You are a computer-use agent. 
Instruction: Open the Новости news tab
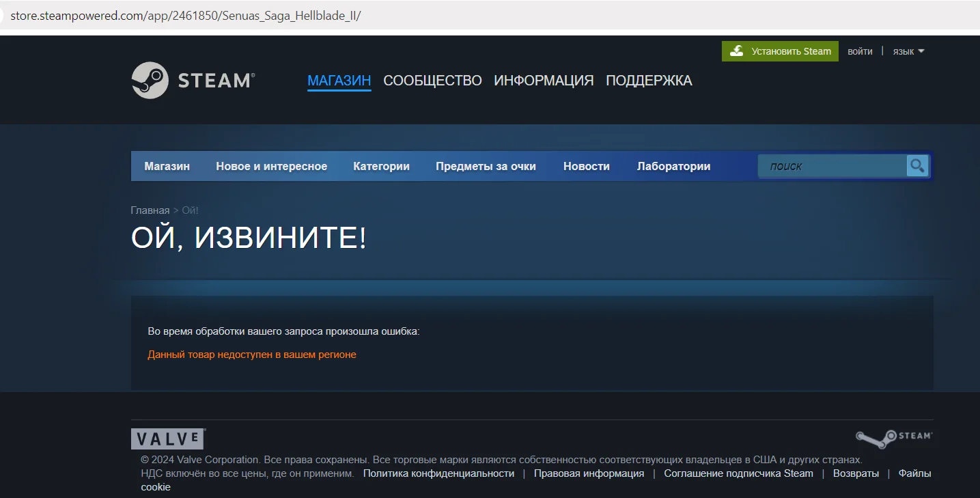pyautogui.click(x=586, y=166)
